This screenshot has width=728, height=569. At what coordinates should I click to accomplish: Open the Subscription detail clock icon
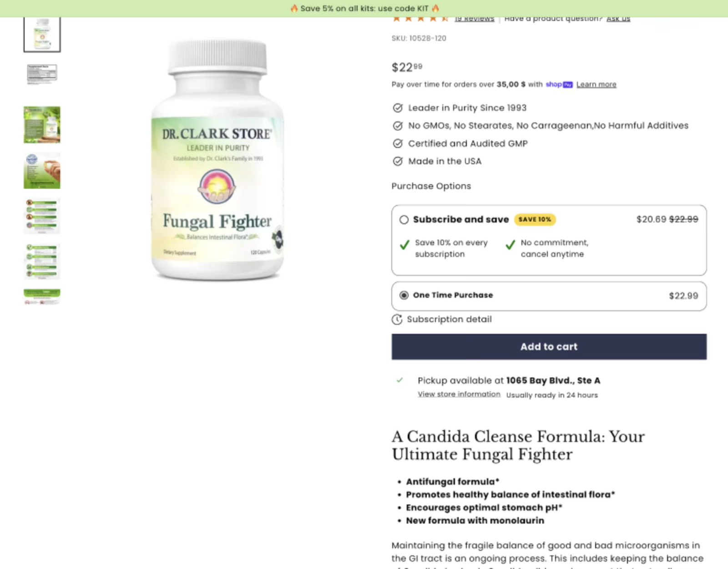(x=397, y=319)
